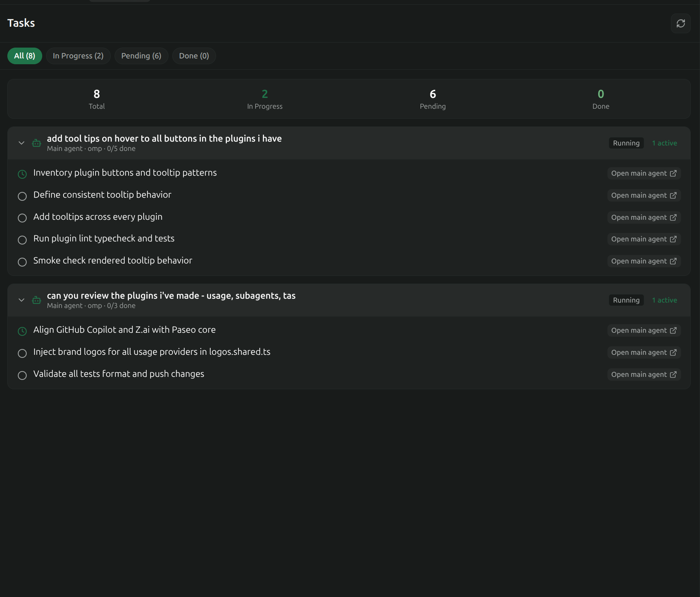Click clock status icon for Inventory plugin buttons
The image size is (700, 597).
coord(22,174)
